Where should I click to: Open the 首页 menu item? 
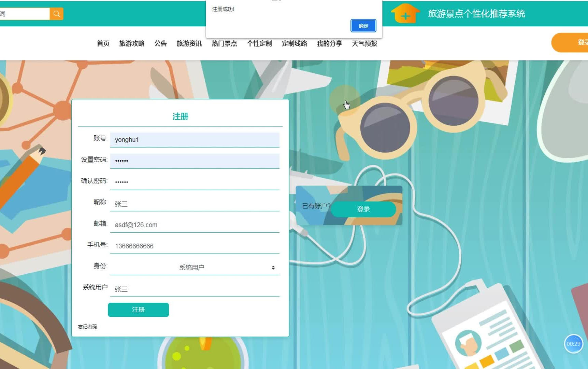(103, 43)
